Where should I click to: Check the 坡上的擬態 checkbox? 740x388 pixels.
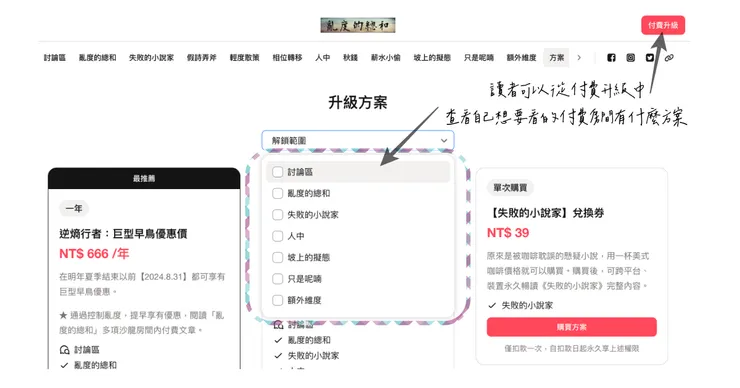pos(278,257)
